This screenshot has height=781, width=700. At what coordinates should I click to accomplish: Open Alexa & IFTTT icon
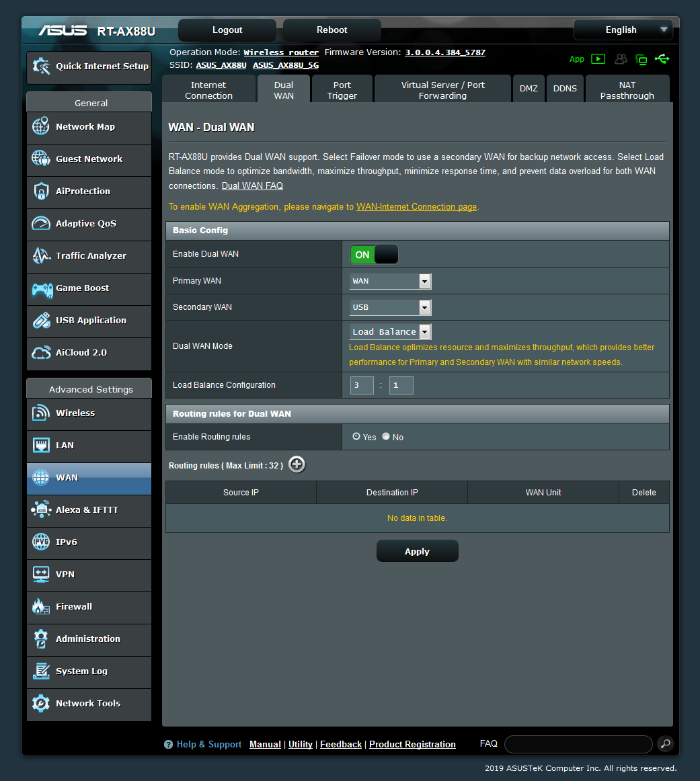click(x=41, y=509)
